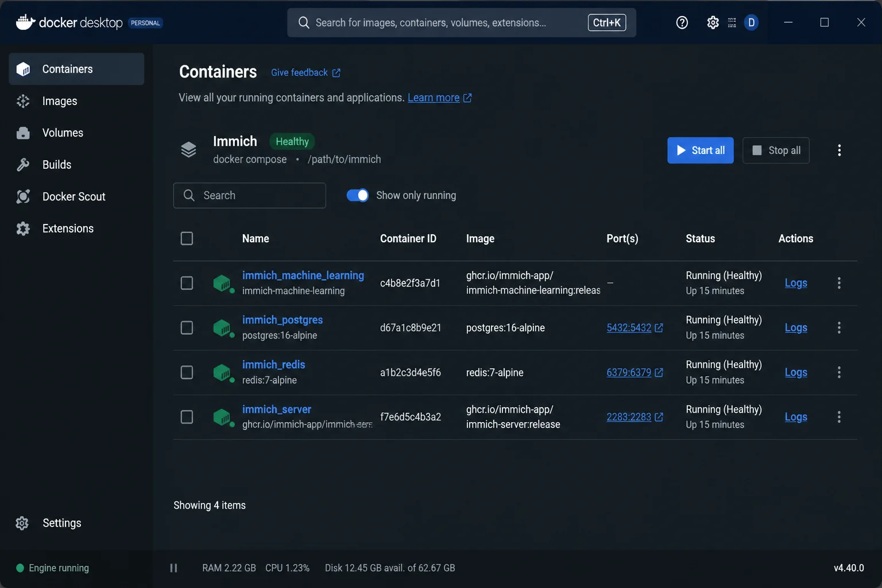Click the external icon beside Learn more
Viewport: 882px width, 588px height.
(467, 98)
